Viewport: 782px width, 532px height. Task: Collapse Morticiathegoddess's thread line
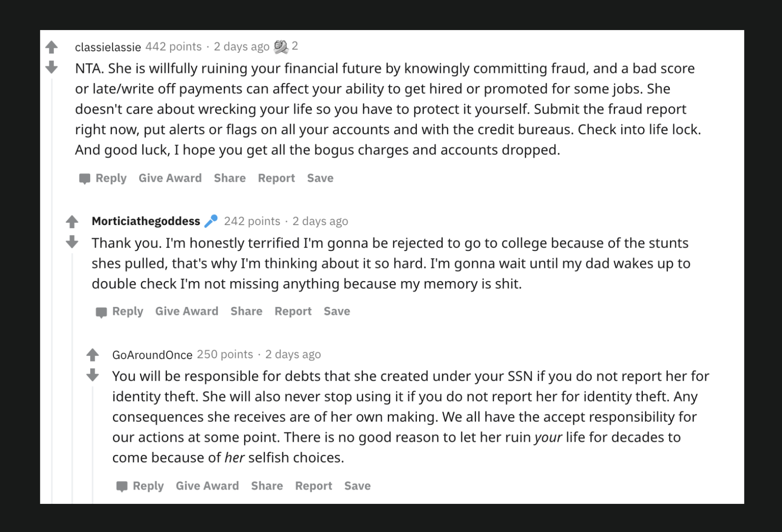pyautogui.click(x=72, y=371)
